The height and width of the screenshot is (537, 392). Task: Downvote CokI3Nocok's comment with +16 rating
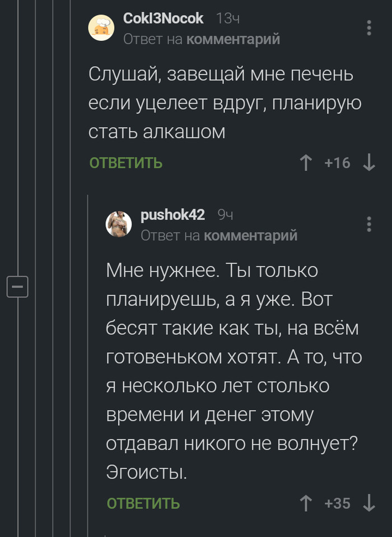click(x=368, y=163)
